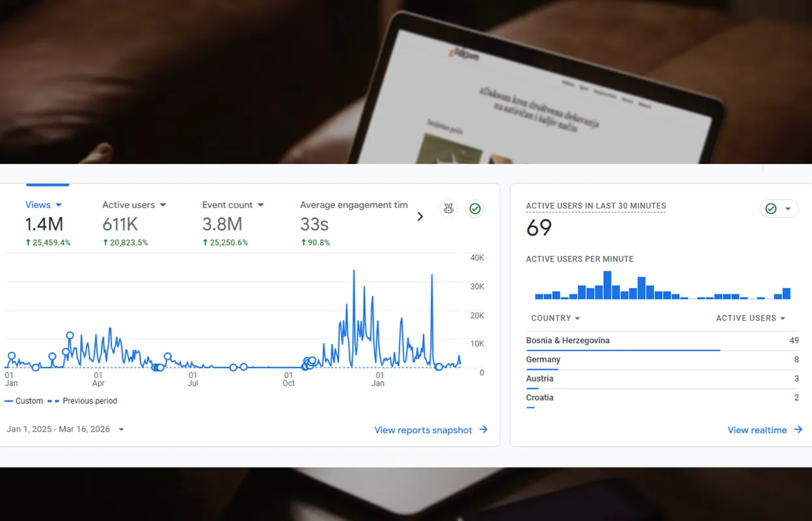The height and width of the screenshot is (521, 812).
Task: Click the Custom legend entry
Action: point(23,401)
